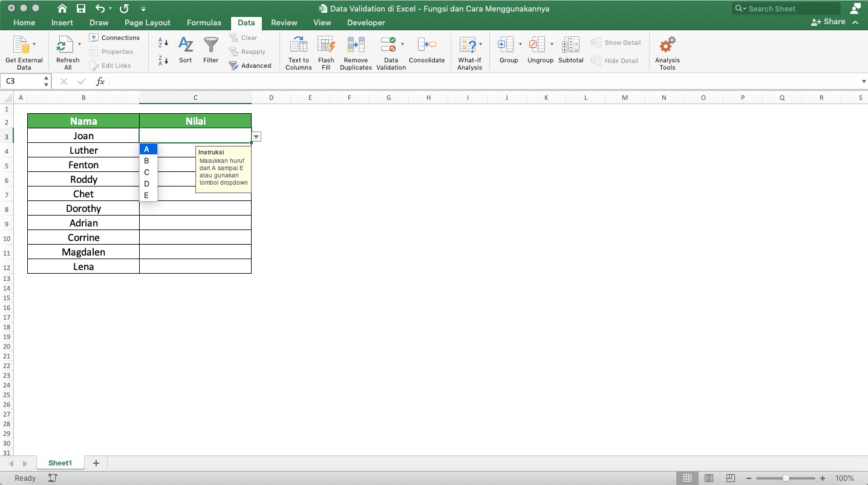This screenshot has width=868, height=485.
Task: Click into the Search Sheet field
Action: [x=786, y=8]
